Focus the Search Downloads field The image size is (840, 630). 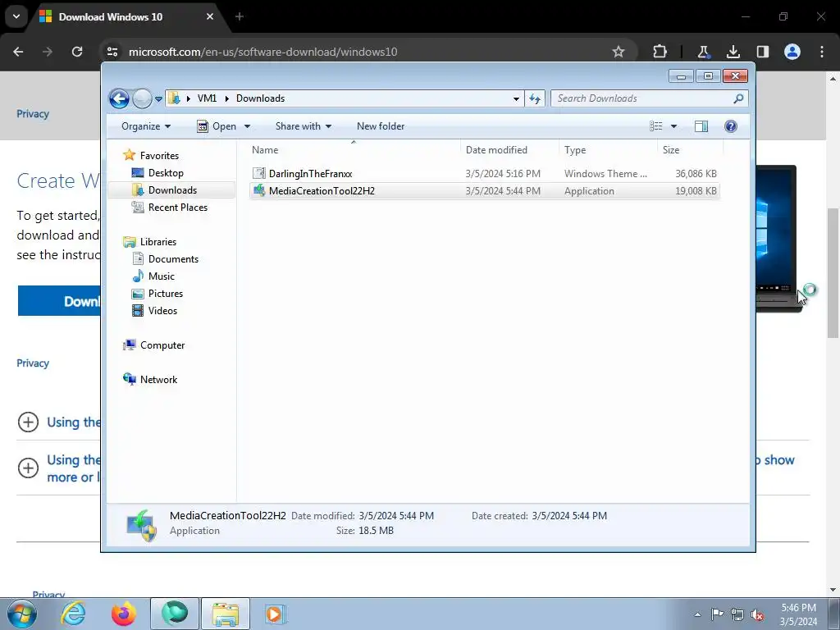[649, 98]
